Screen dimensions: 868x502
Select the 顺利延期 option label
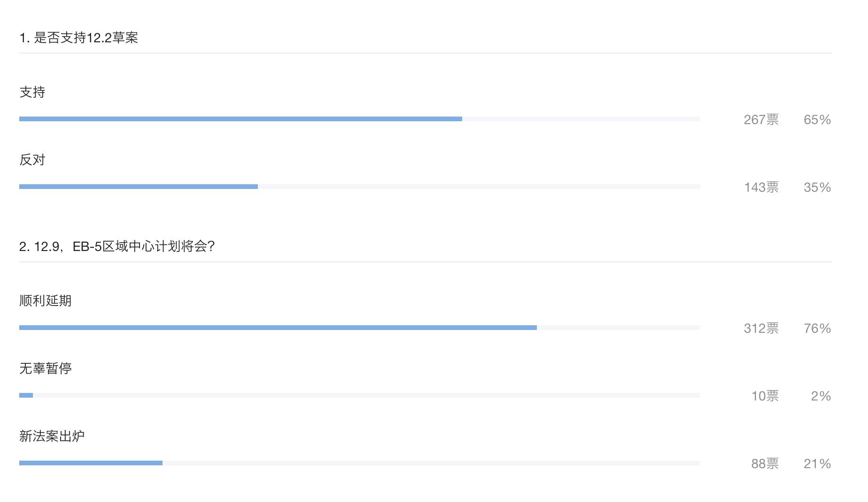pos(46,301)
